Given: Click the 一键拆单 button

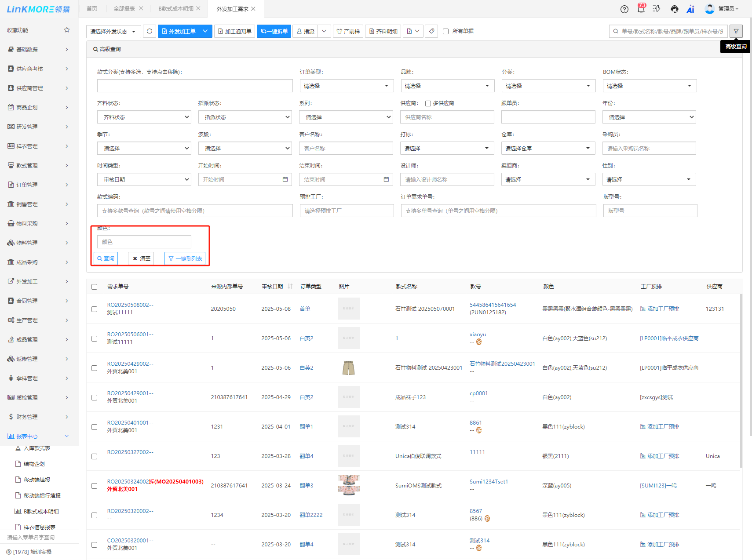Looking at the screenshot, I should [x=274, y=31].
